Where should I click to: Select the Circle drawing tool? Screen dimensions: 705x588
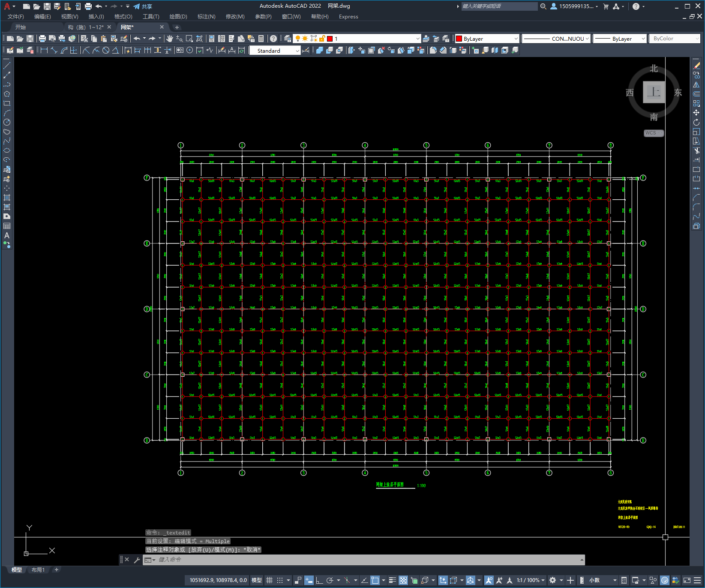click(x=7, y=122)
